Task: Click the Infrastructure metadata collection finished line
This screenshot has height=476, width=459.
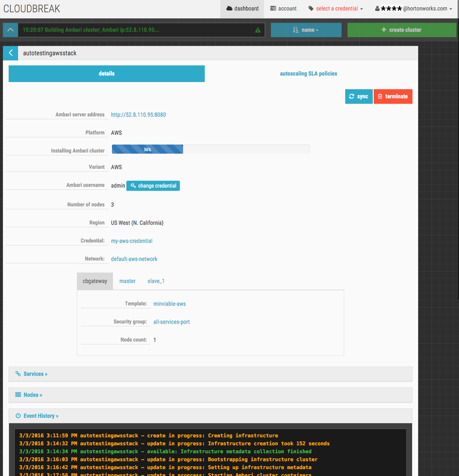Action: coord(165,451)
